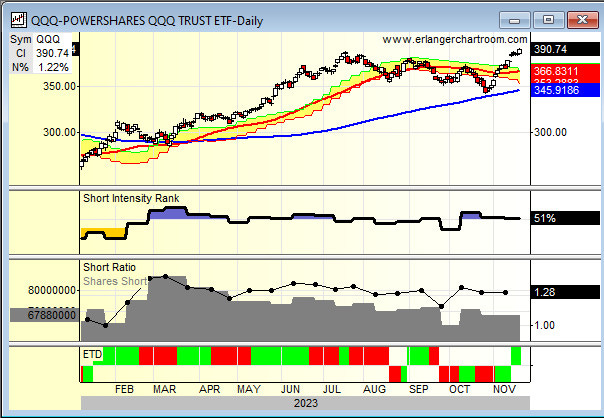
Task: Click the NOV month label
Action: click(504, 389)
